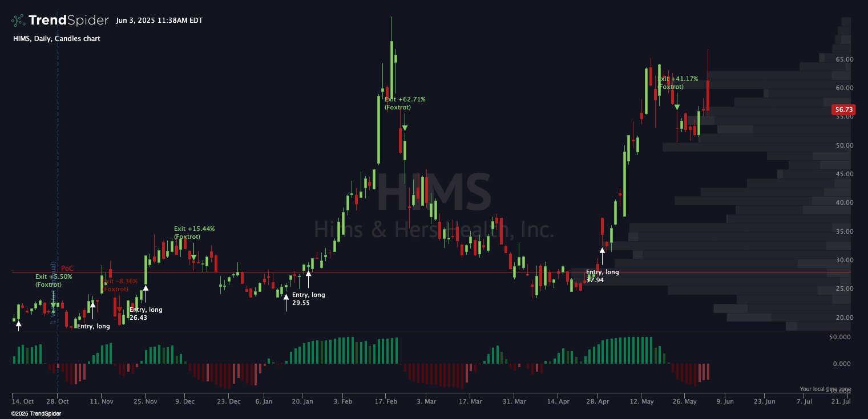
Task: Click the 20.00 price axis label
Action: (844, 318)
